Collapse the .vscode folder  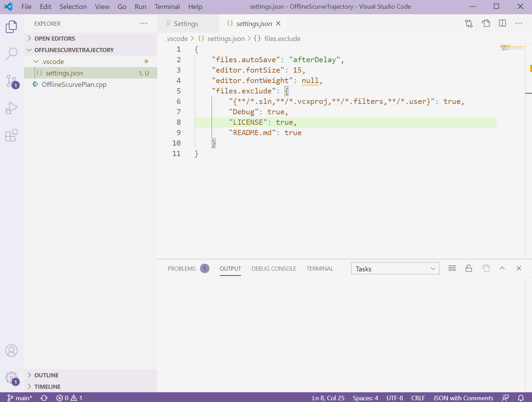(91, 61)
